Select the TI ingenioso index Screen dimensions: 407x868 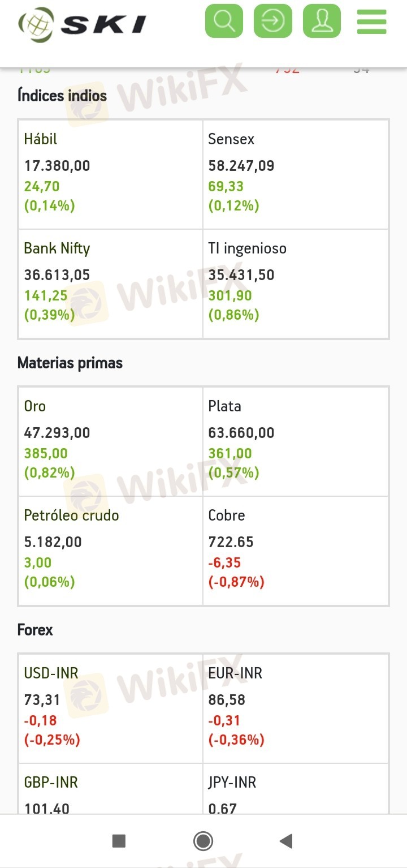coord(247,248)
